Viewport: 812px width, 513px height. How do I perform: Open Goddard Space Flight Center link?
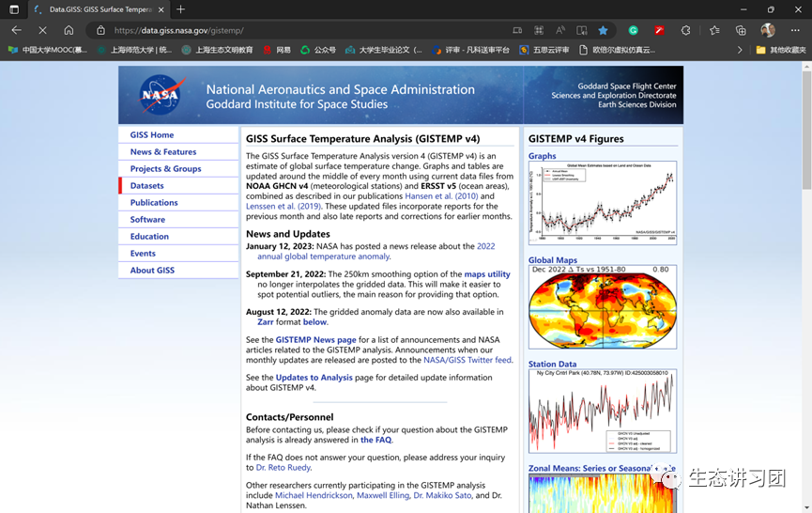click(627, 86)
